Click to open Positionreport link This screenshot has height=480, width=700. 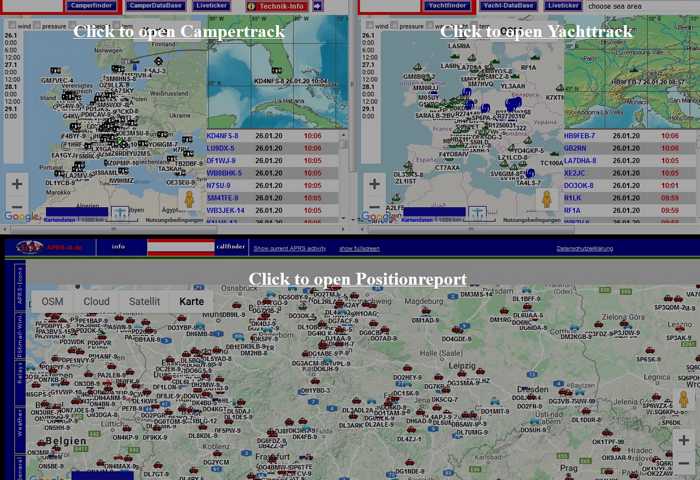[358, 279]
